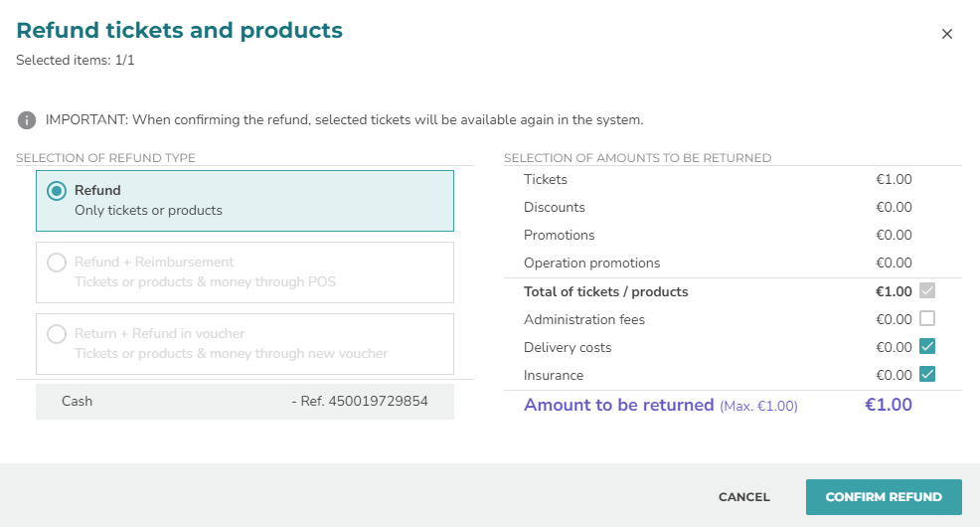Confirm the refund with teal button
980x527 pixels.
(x=884, y=497)
